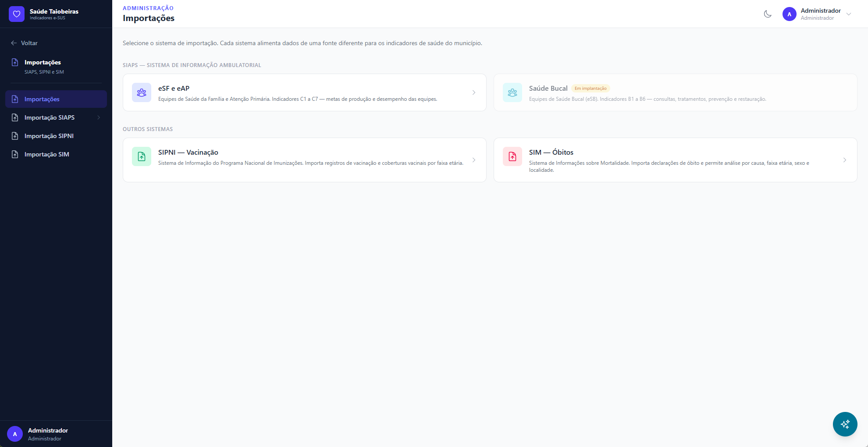Click the eSF e eAP teams icon

pos(142,92)
